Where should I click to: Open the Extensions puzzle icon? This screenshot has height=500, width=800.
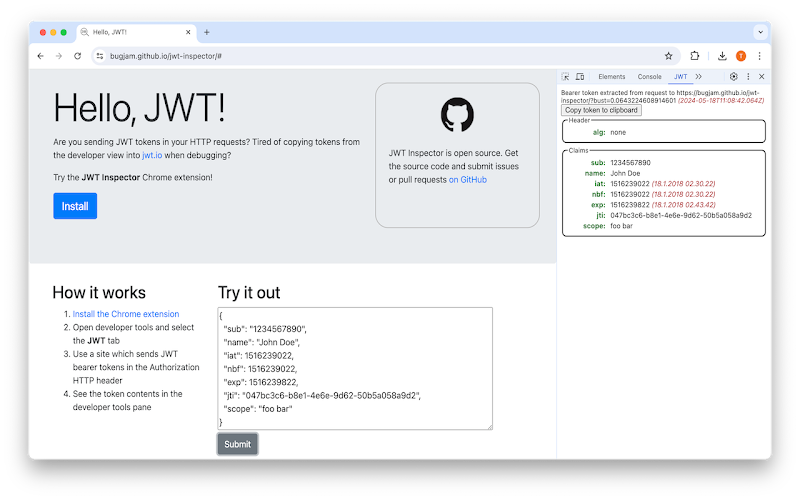(694, 56)
